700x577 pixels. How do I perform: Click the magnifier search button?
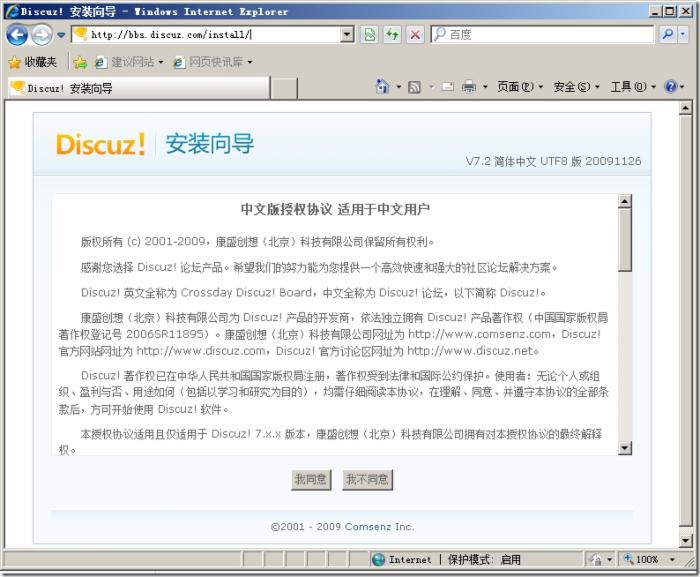pyautogui.click(x=668, y=34)
